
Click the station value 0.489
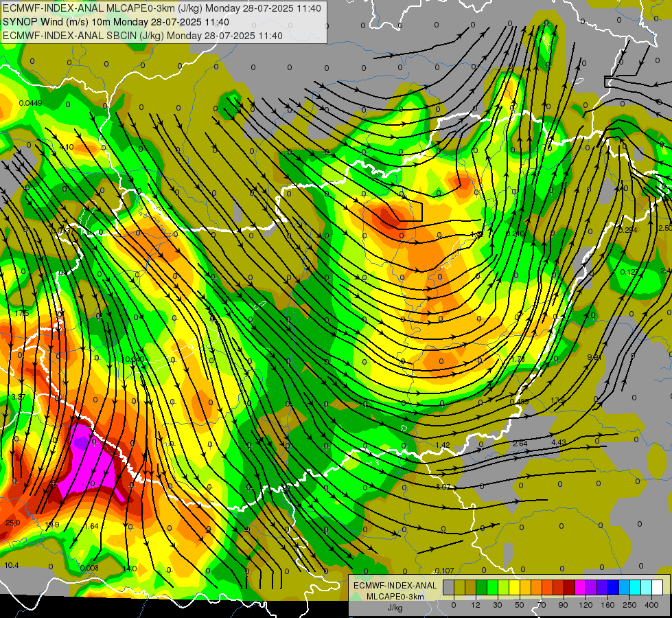(520, 402)
